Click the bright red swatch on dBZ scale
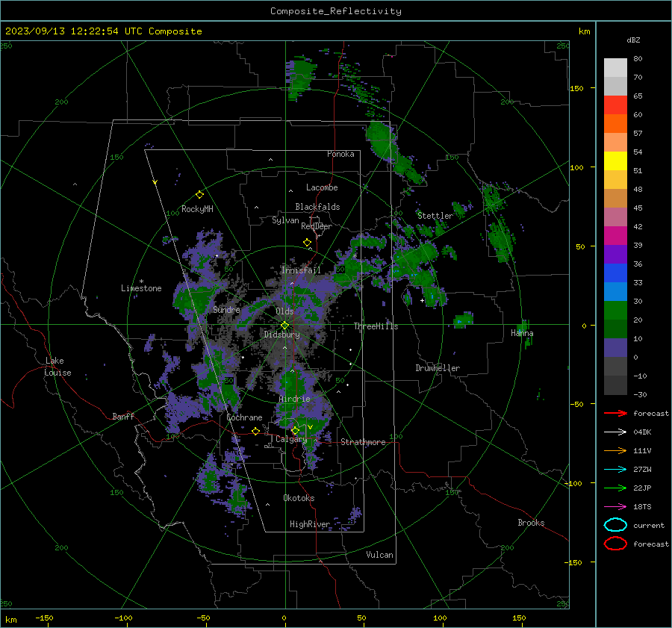672x628 pixels. (615, 105)
